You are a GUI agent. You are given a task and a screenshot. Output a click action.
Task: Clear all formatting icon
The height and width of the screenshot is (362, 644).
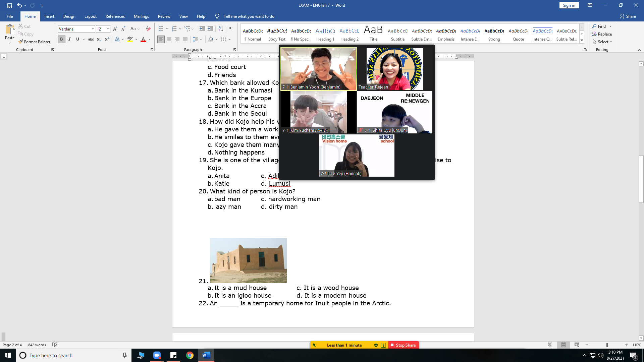[148, 29]
